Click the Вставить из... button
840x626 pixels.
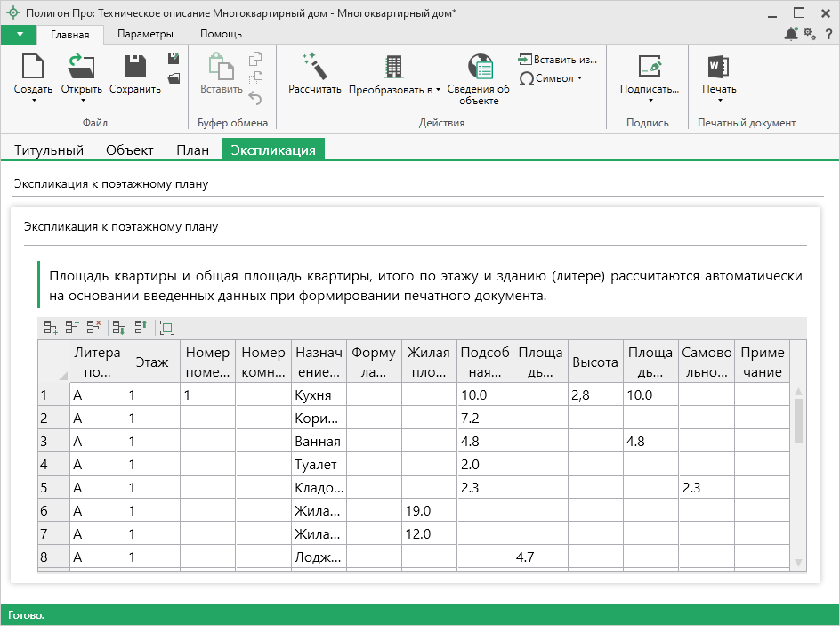click(557, 59)
